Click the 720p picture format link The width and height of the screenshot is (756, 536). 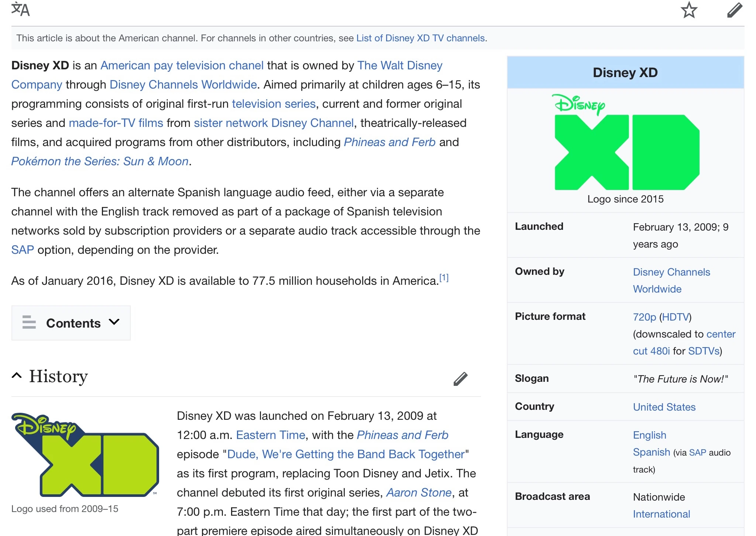pyautogui.click(x=644, y=317)
